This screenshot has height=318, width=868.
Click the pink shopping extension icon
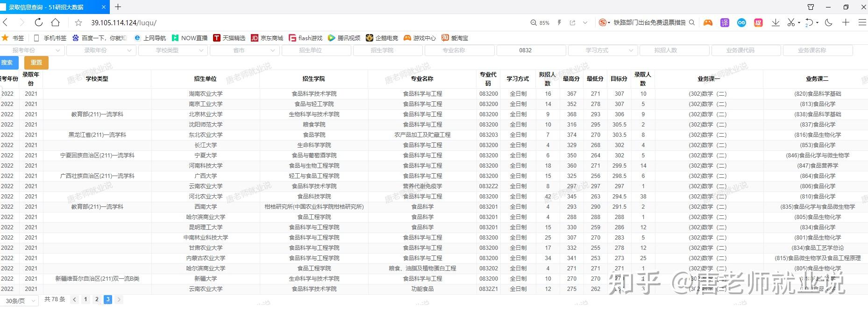[758, 22]
